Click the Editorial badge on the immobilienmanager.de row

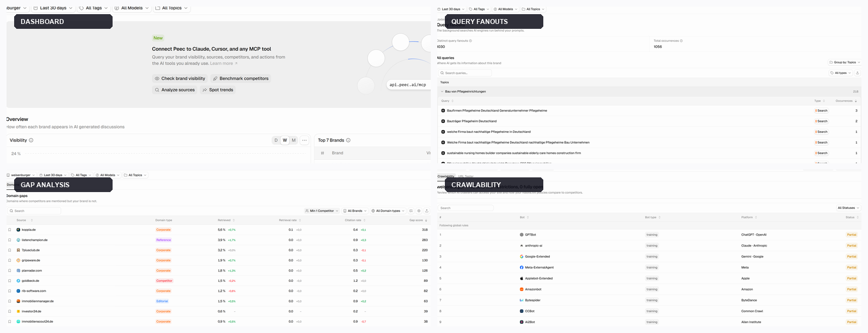tap(163, 301)
